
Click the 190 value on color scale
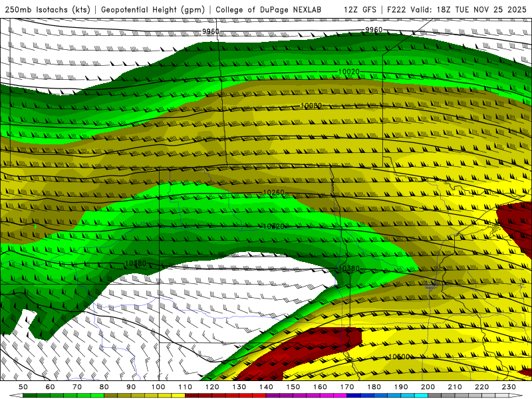pos(401,387)
